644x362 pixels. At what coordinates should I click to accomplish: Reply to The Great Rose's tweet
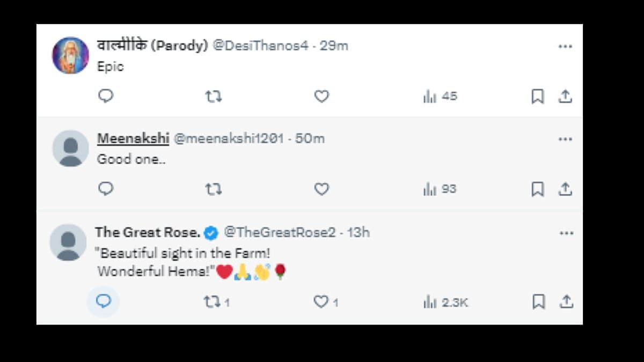[103, 302]
